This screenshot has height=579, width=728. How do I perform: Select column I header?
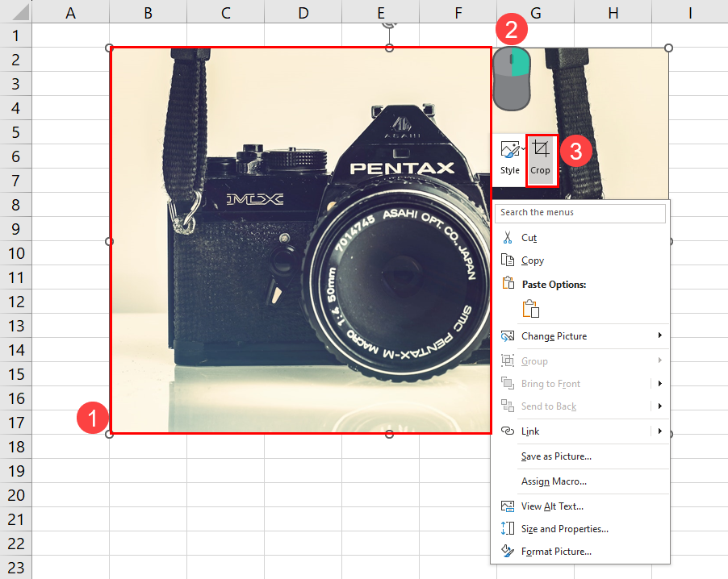(690, 13)
